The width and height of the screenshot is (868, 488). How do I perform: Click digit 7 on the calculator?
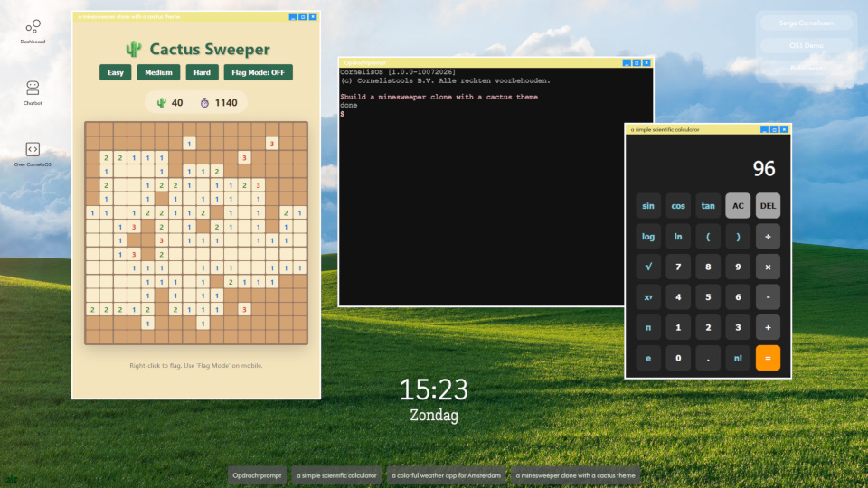tap(678, 267)
